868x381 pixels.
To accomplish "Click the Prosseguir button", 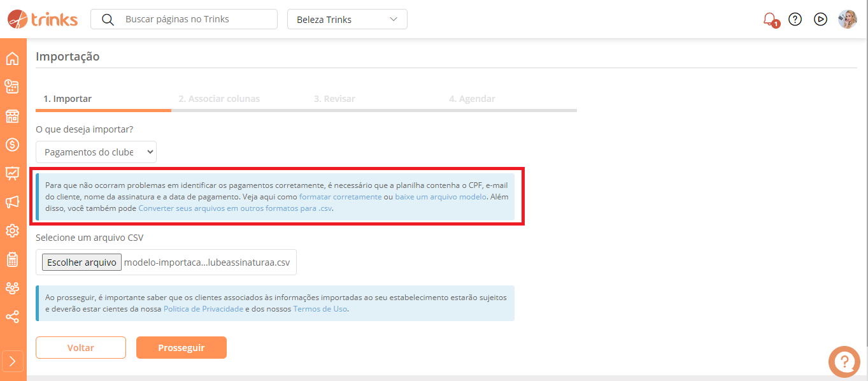I will point(181,348).
